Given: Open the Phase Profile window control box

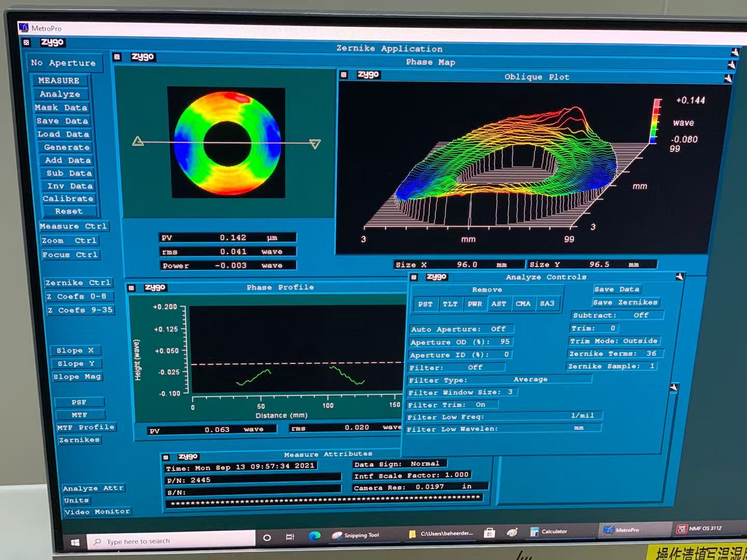Looking at the screenshot, I should tap(131, 288).
